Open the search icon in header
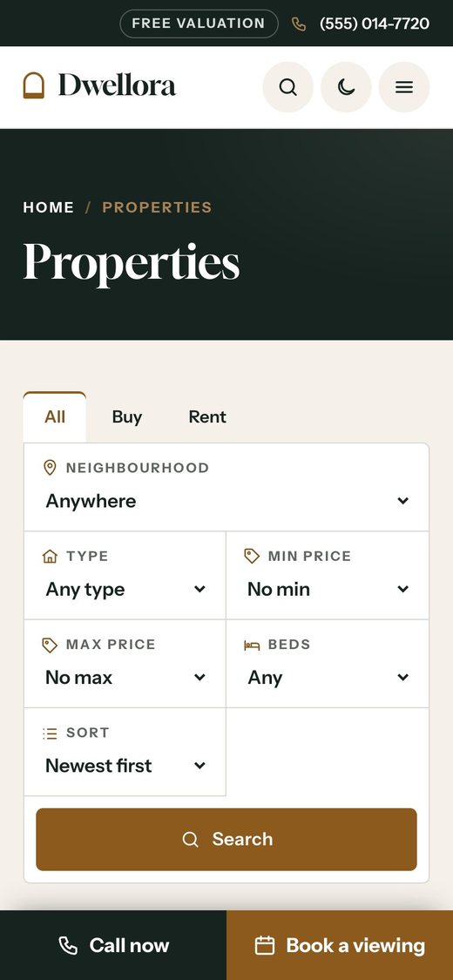Image resolution: width=453 pixels, height=980 pixels. (x=287, y=87)
